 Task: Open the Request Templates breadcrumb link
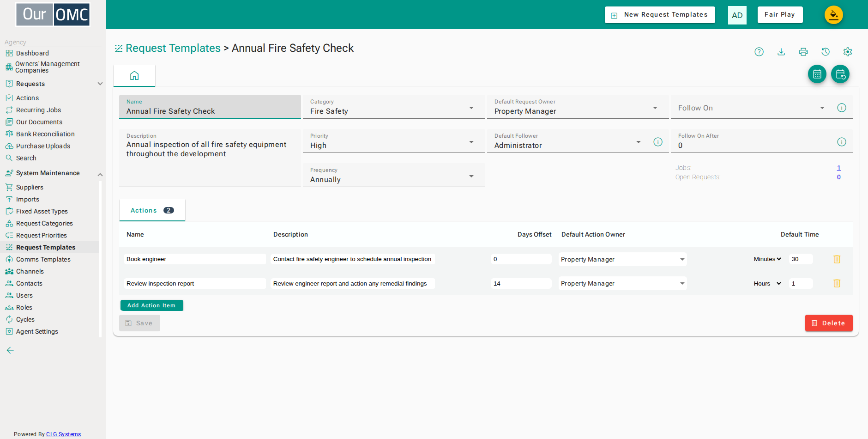point(173,48)
